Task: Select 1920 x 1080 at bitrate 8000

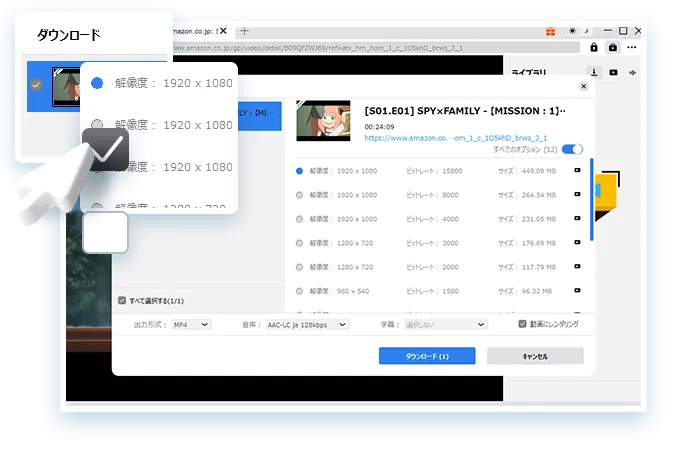Action: coord(299,195)
